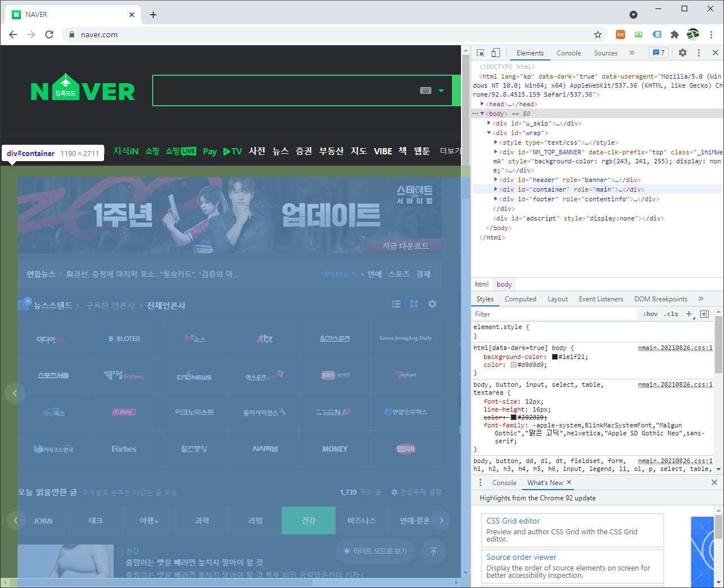Bookmark this page with the star
724x588 pixels.
coord(598,34)
